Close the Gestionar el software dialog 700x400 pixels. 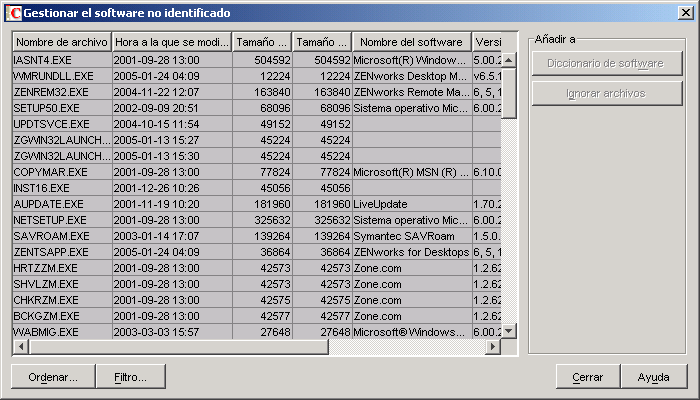click(686, 13)
